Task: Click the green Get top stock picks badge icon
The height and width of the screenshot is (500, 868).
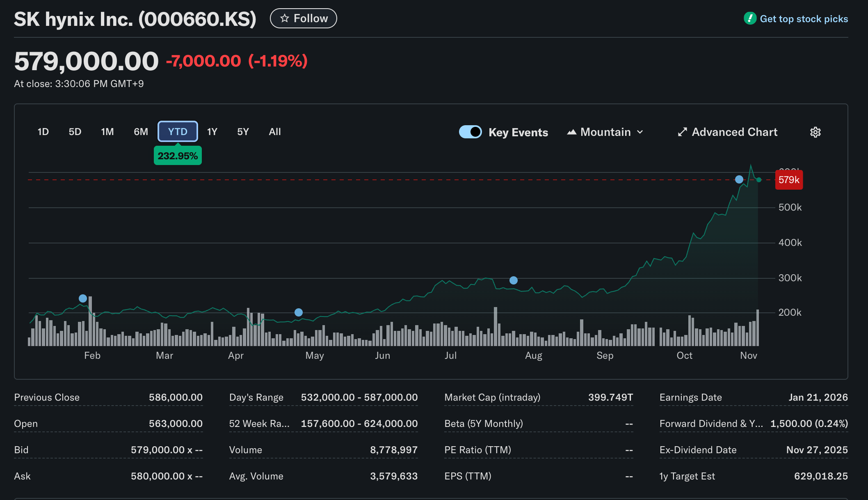Action: click(x=750, y=18)
